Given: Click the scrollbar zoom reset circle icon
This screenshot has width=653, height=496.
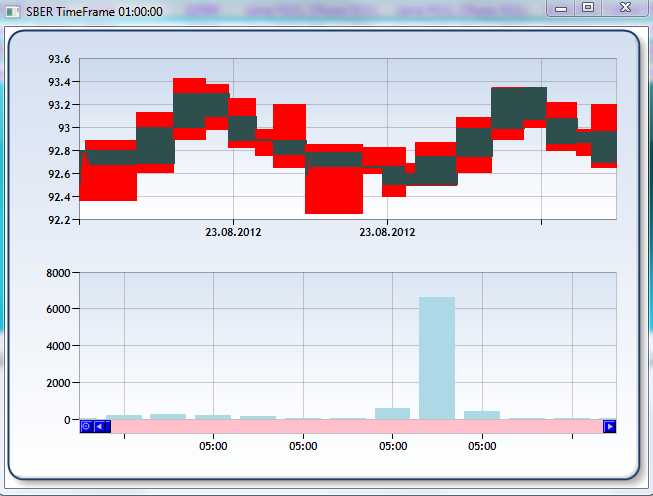Looking at the screenshot, I should pos(86,426).
